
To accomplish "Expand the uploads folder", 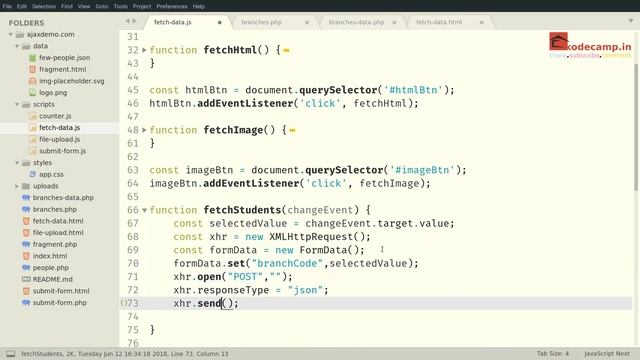I will 17,186.
